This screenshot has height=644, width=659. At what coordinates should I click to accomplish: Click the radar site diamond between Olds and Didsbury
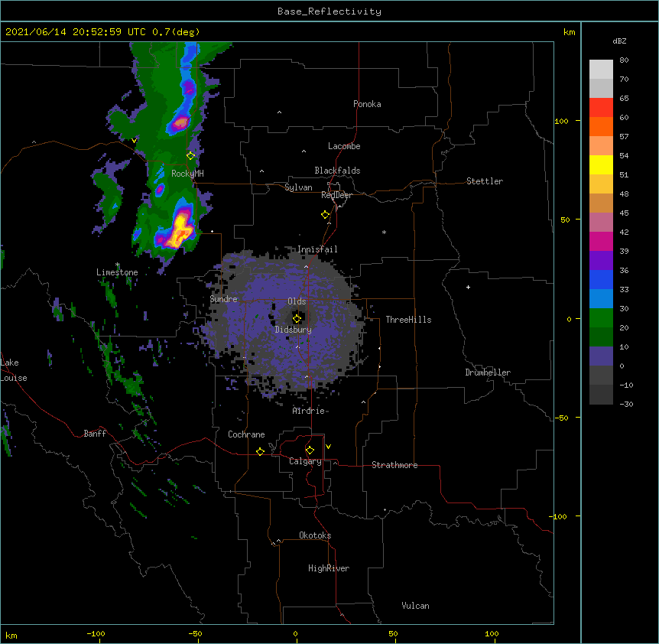(297, 318)
